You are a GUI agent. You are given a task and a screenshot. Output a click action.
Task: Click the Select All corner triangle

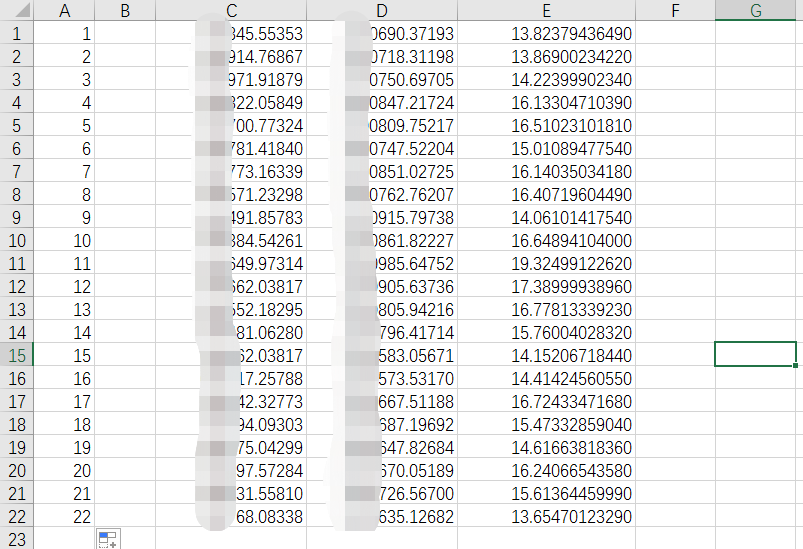point(17,11)
